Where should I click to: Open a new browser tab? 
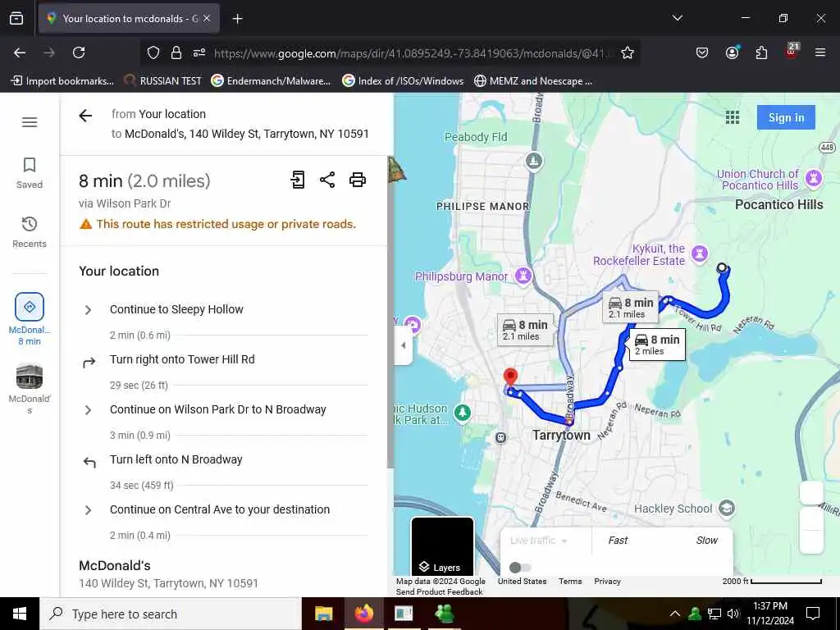tap(237, 19)
